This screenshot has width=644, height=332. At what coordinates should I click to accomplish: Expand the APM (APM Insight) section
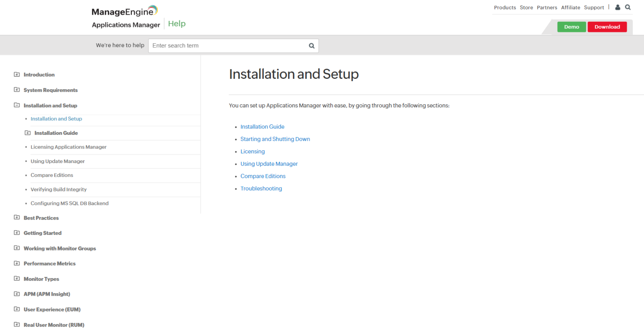17,294
